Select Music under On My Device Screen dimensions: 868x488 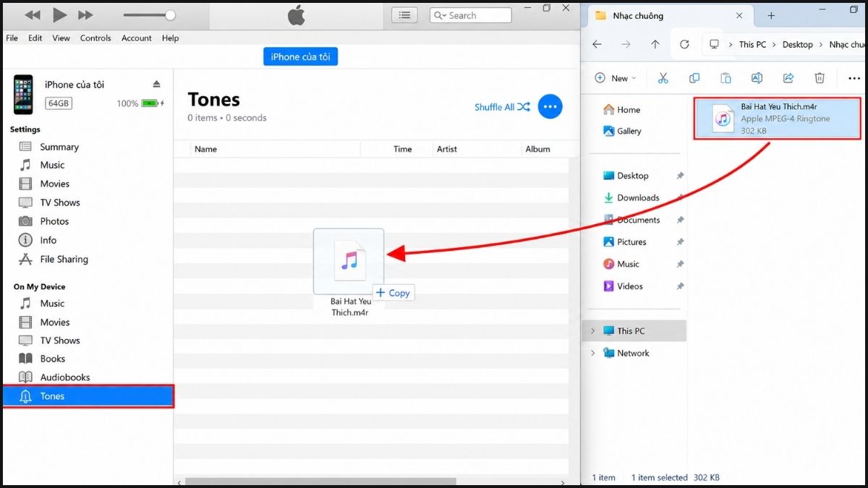point(52,304)
